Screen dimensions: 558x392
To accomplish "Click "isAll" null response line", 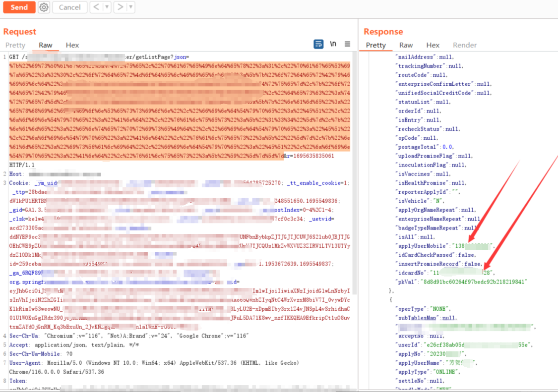I will click(415, 237).
